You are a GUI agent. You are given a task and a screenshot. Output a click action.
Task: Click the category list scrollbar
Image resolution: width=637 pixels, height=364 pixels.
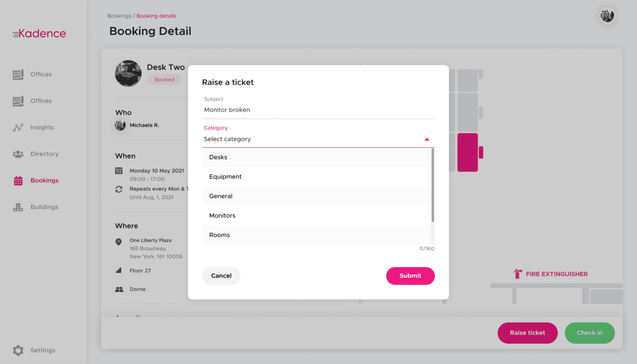pyautogui.click(x=433, y=185)
